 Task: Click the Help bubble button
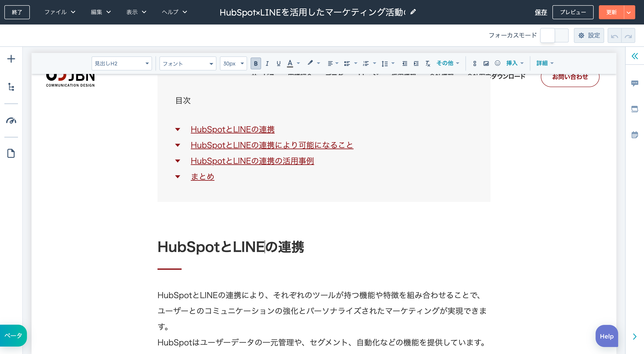tap(607, 336)
